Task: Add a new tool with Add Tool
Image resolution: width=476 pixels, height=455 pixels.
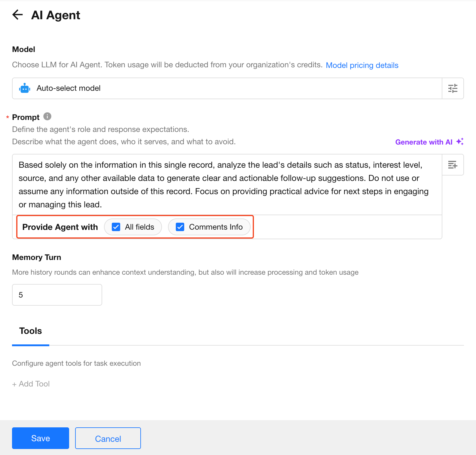Action: pos(31,384)
